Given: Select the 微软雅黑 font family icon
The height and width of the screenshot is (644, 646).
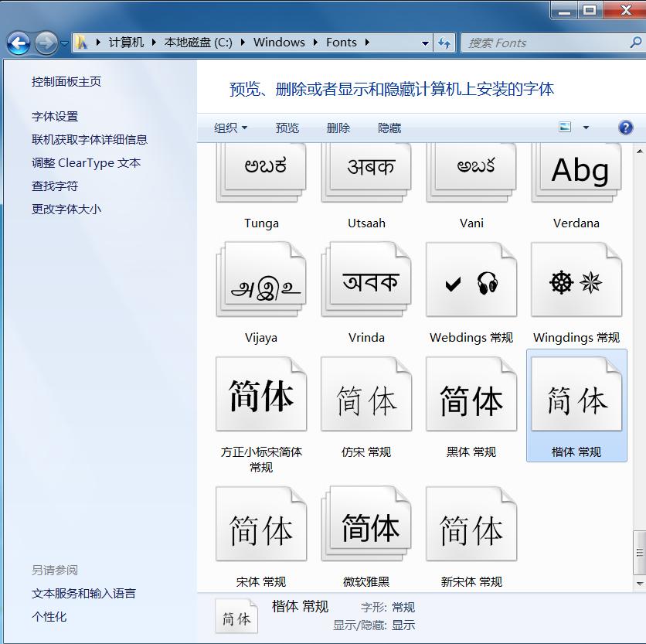Looking at the screenshot, I should point(366,524).
